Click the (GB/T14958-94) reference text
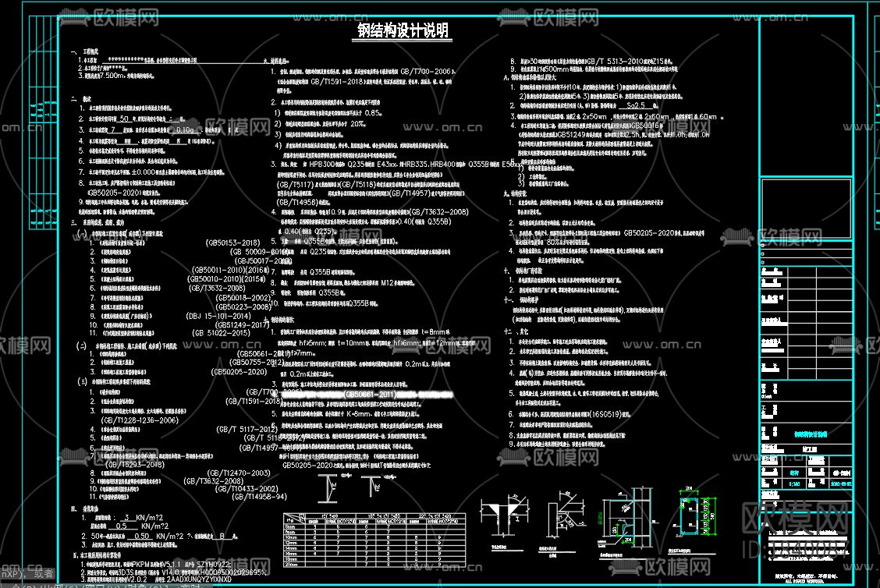Viewport: 880px width, 588px height. [x=260, y=497]
